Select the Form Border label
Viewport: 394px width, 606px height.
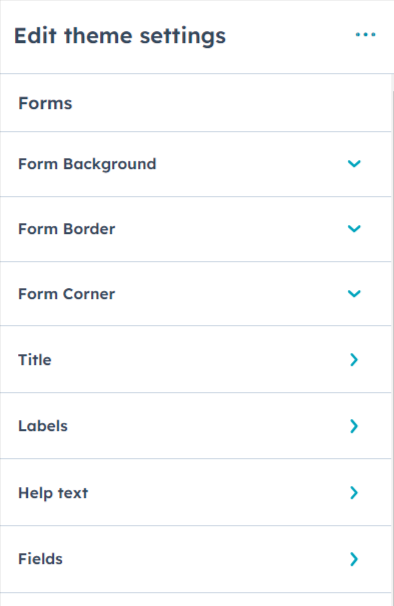click(x=67, y=229)
